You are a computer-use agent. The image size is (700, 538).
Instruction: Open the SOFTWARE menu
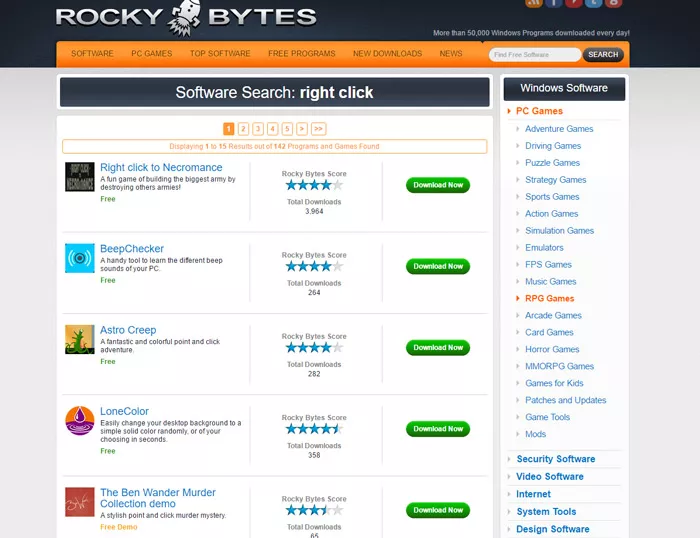tap(92, 54)
